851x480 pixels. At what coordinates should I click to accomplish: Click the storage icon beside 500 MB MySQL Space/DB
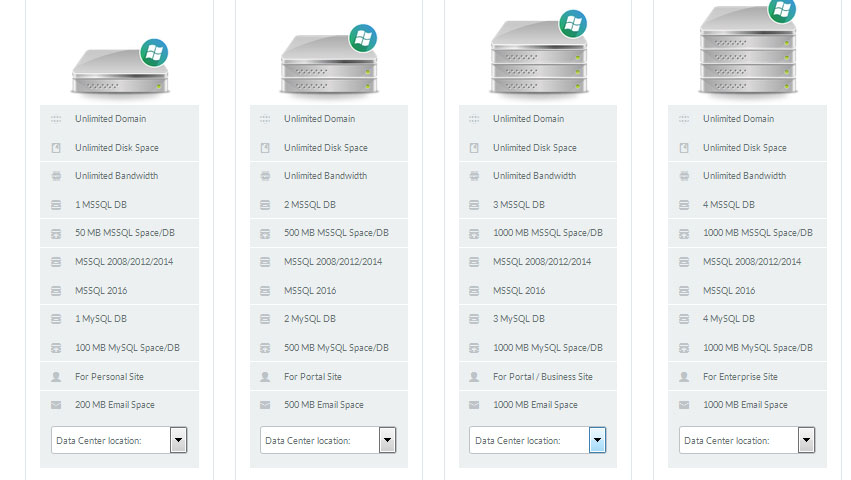tap(265, 348)
